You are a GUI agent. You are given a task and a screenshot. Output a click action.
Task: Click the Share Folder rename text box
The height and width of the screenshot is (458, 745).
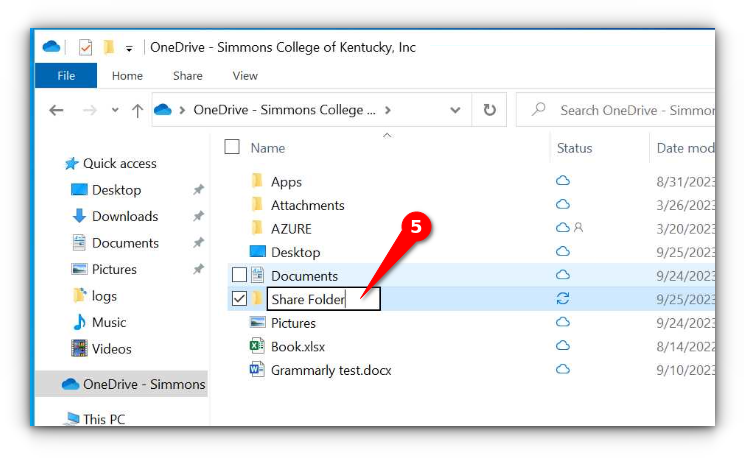[324, 299]
